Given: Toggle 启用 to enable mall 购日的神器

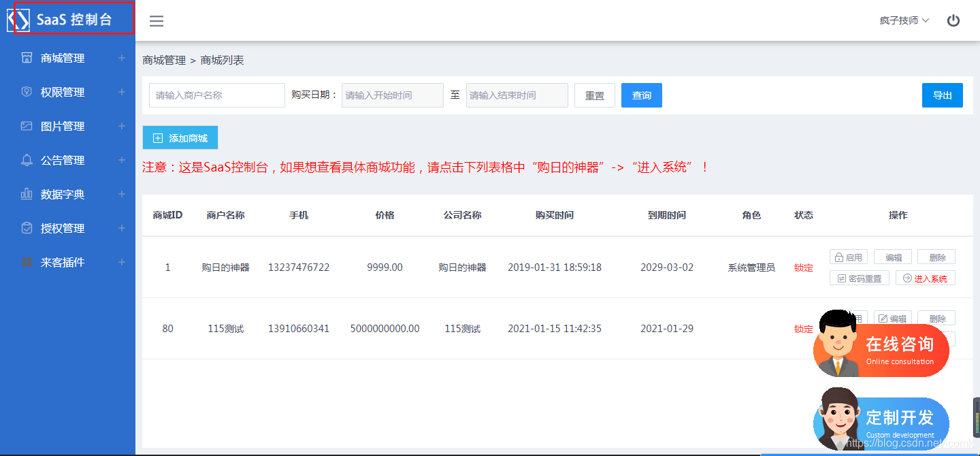Looking at the screenshot, I should point(848,257).
